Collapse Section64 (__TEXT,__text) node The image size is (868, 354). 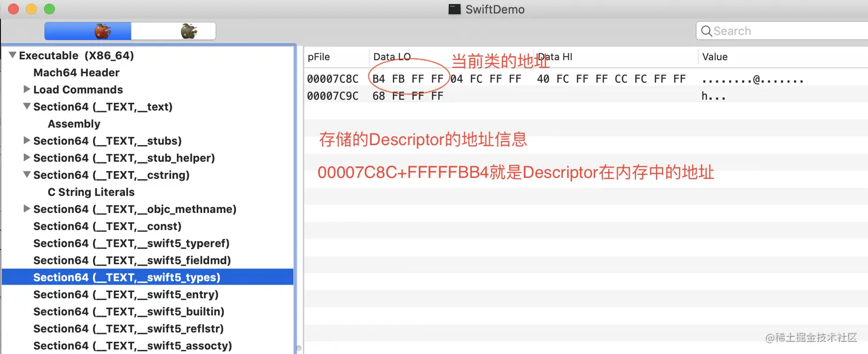click(x=26, y=107)
